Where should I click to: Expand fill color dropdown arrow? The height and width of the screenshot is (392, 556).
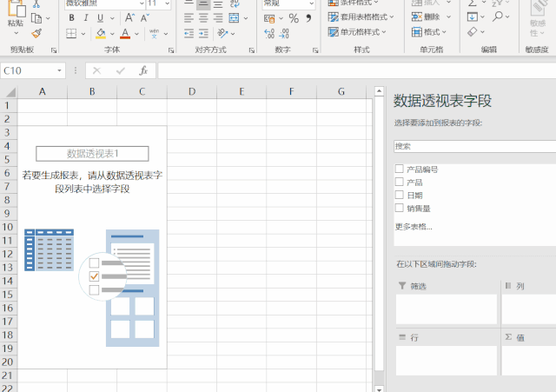point(112,34)
